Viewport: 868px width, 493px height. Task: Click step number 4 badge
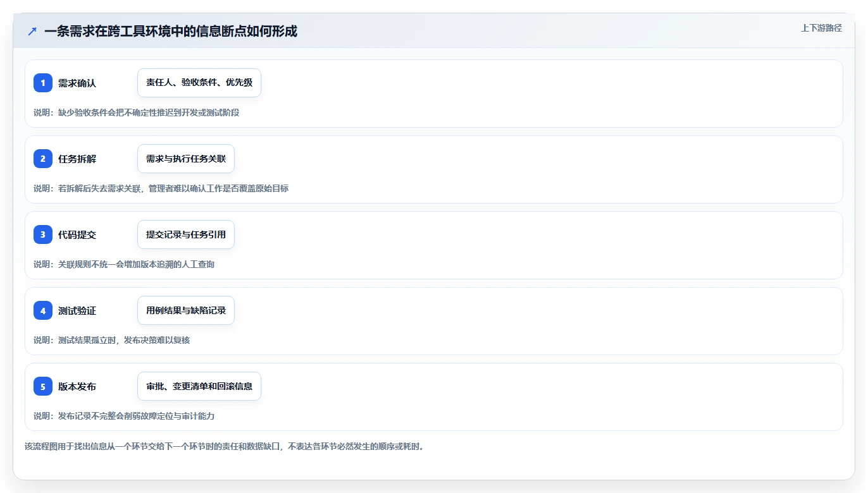point(43,310)
